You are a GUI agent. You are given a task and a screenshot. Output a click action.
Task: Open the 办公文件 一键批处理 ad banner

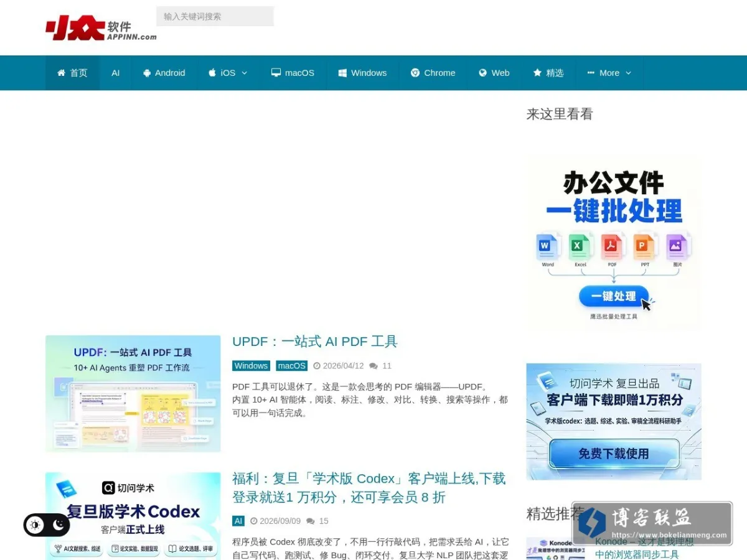tap(614, 243)
